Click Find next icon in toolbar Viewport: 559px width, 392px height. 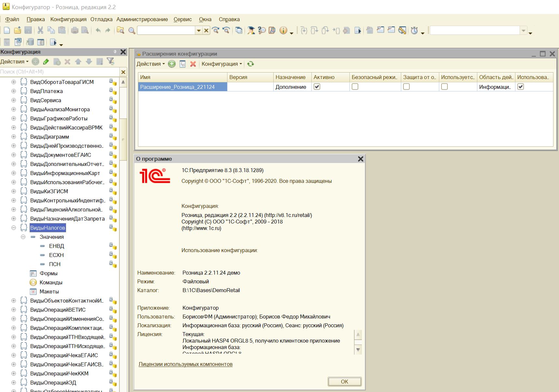(x=215, y=31)
